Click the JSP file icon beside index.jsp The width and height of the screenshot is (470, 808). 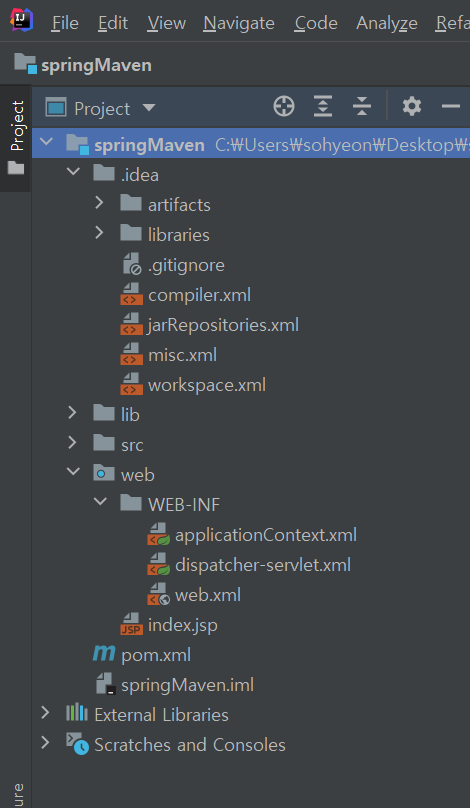(131, 624)
